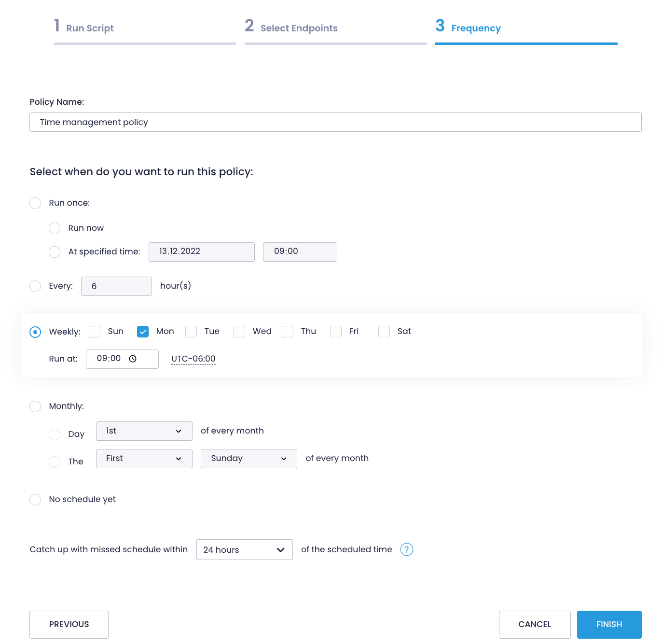
Task: Select the Run once radio button
Action: point(35,203)
